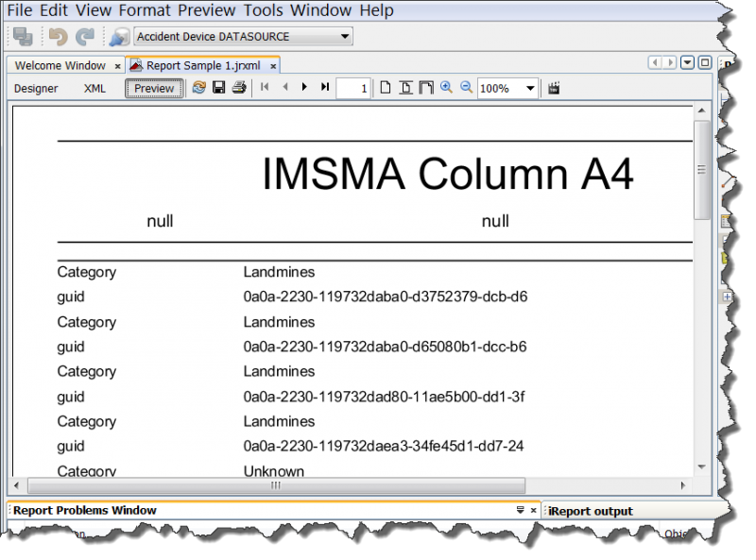Click the page number input field
The image size is (756, 560).
point(353,89)
